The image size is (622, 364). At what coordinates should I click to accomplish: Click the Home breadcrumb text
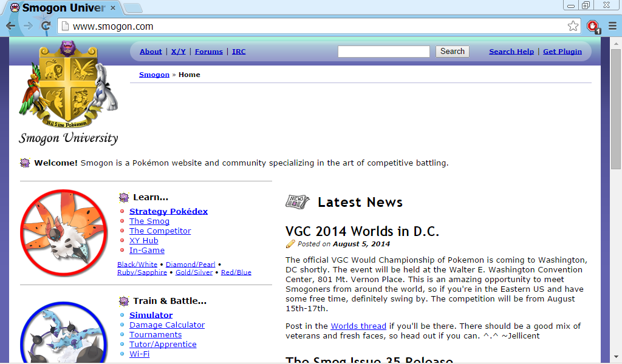click(190, 75)
